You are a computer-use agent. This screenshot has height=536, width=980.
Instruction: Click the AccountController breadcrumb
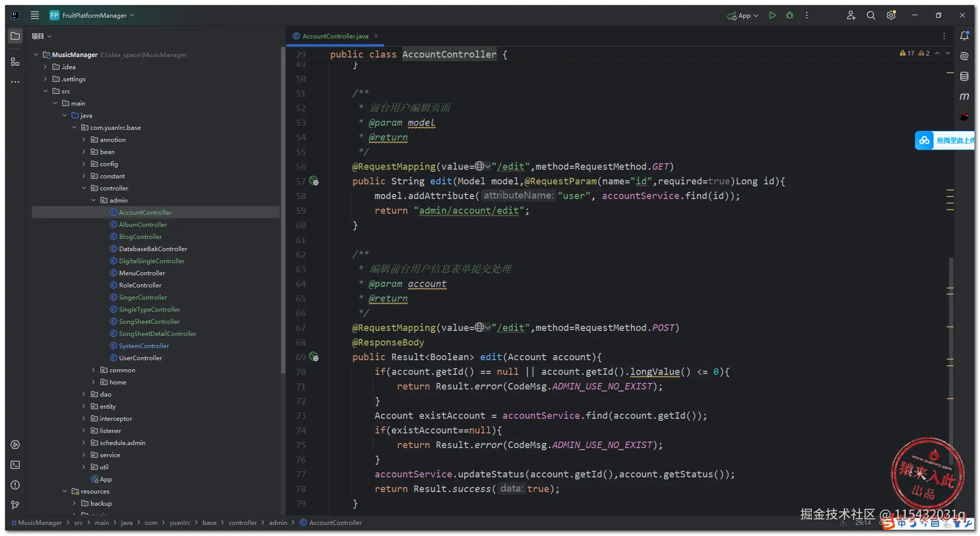coord(331,522)
